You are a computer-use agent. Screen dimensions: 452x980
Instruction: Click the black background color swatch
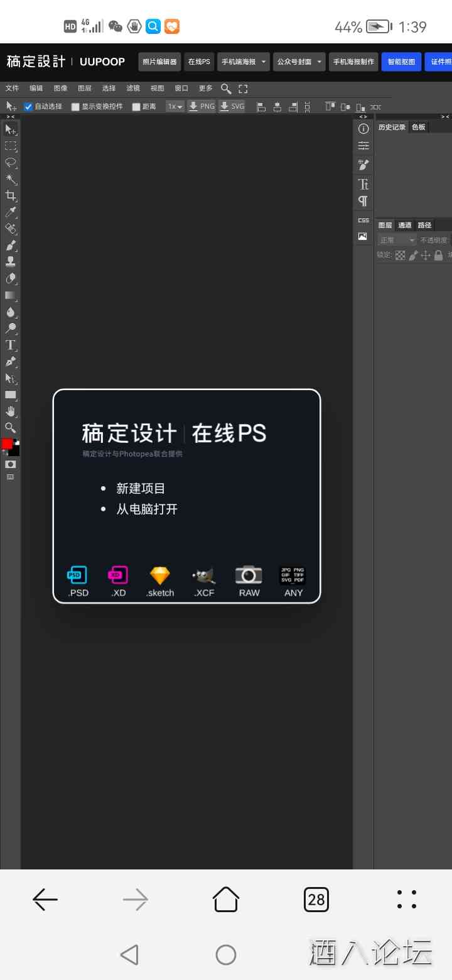point(16,452)
